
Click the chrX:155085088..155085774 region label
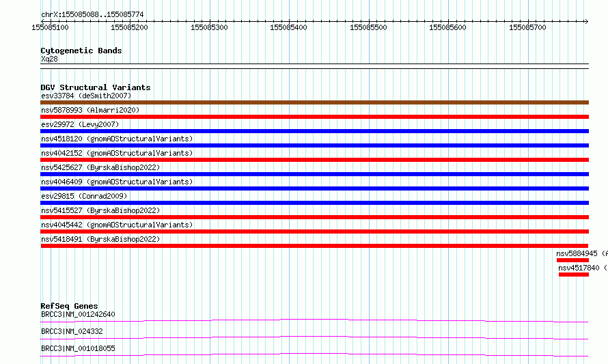pyautogui.click(x=92, y=15)
